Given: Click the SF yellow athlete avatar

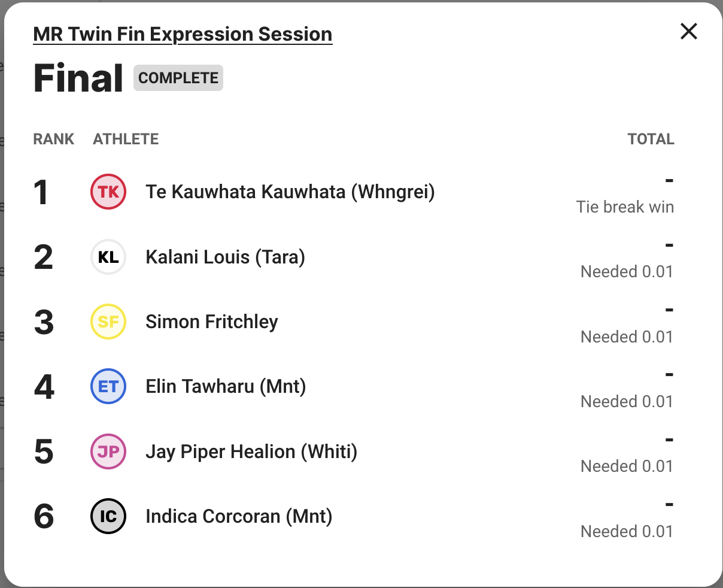Looking at the screenshot, I should tap(108, 322).
